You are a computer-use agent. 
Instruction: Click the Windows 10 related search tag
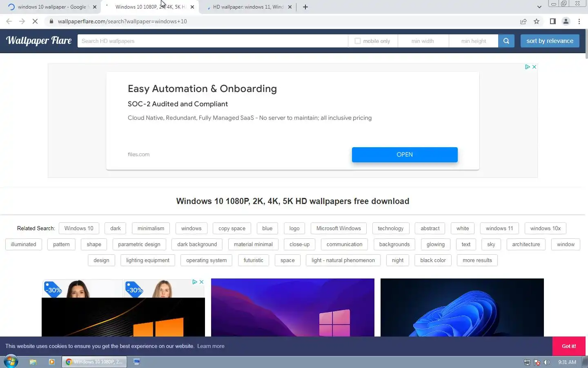click(79, 228)
